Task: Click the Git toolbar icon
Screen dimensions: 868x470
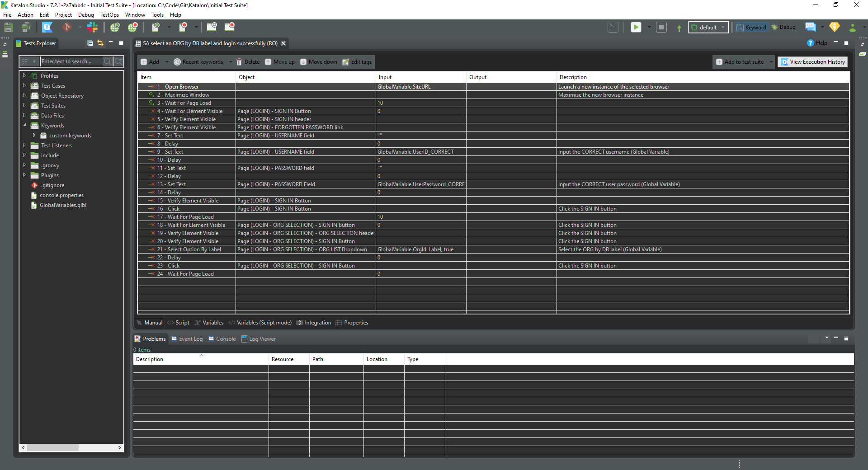Action: click(x=67, y=28)
